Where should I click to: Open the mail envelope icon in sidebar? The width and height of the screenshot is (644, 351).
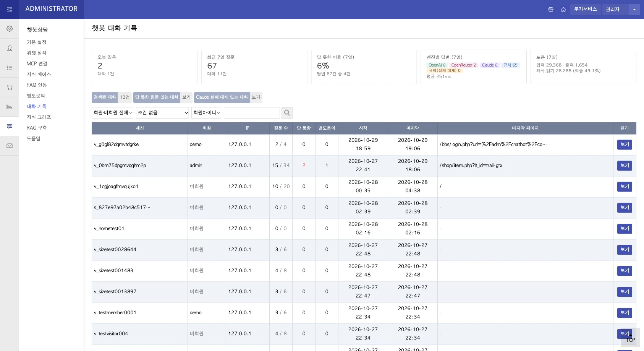point(10,146)
